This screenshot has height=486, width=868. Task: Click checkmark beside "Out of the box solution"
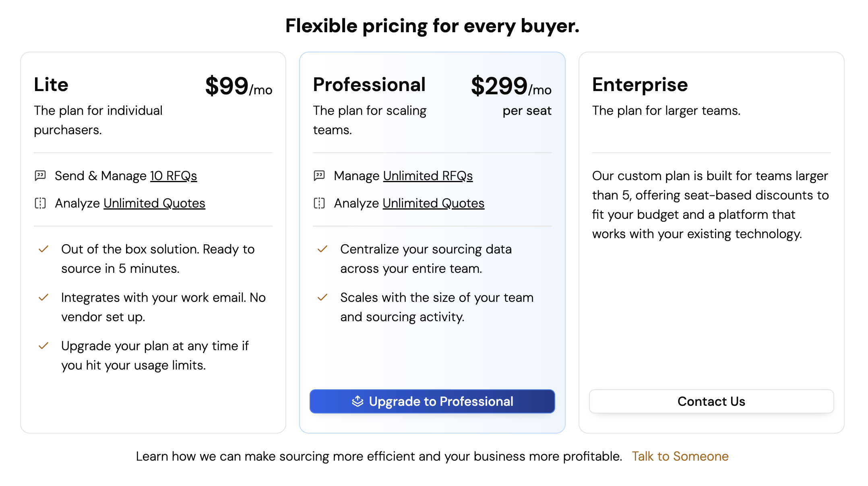point(43,249)
